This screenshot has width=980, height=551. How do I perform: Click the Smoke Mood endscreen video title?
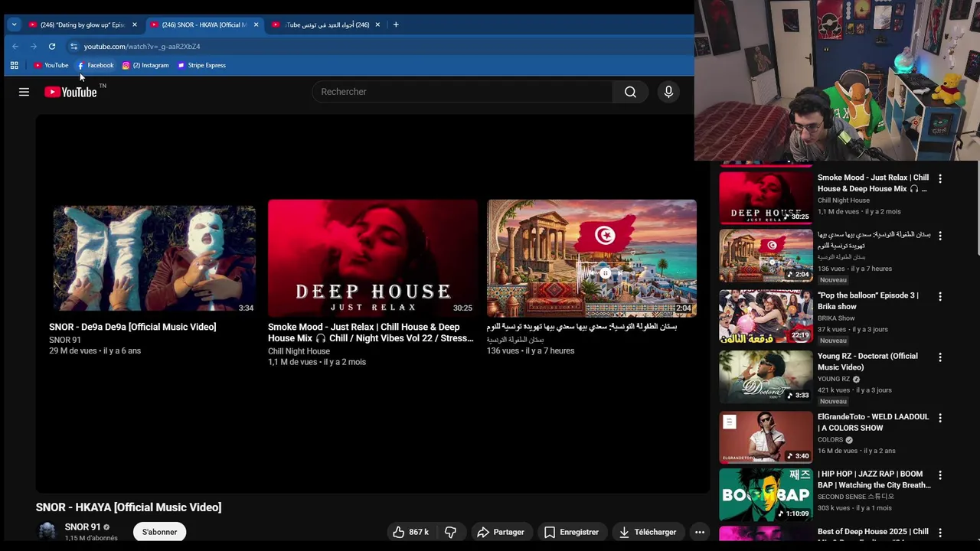371,332
